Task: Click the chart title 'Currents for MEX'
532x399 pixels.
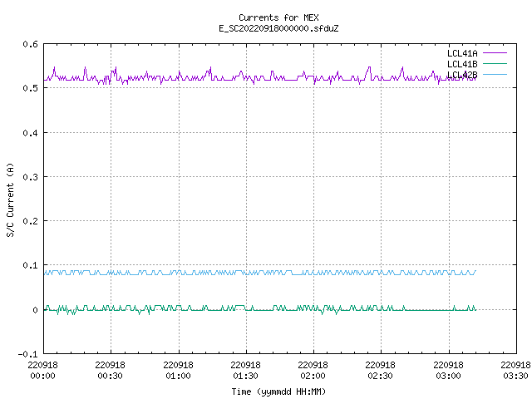Action: pos(278,17)
